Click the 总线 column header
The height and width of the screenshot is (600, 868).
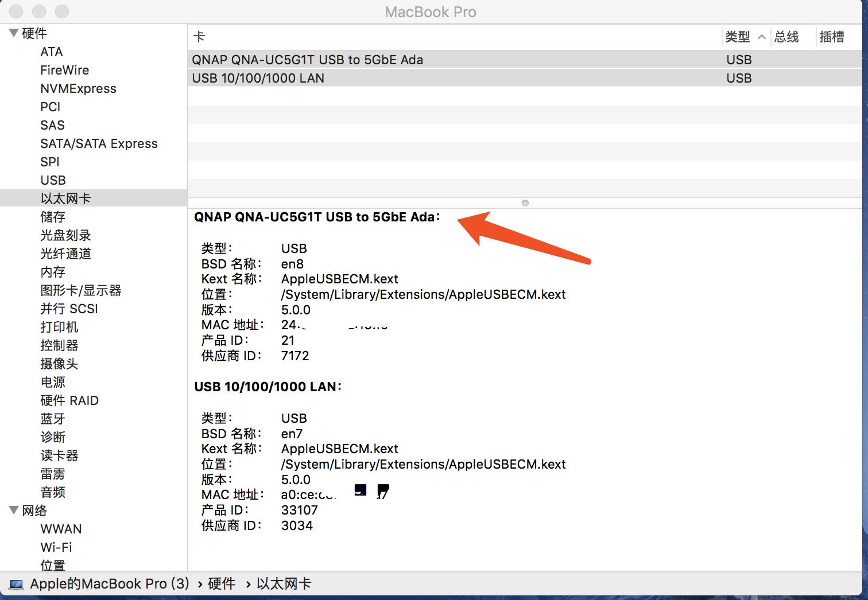pyautogui.click(x=787, y=36)
